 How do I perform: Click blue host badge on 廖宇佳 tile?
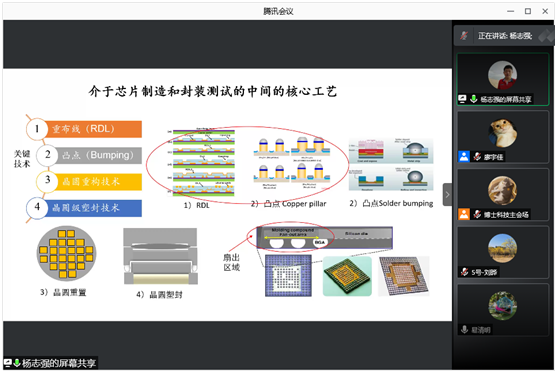coord(464,156)
